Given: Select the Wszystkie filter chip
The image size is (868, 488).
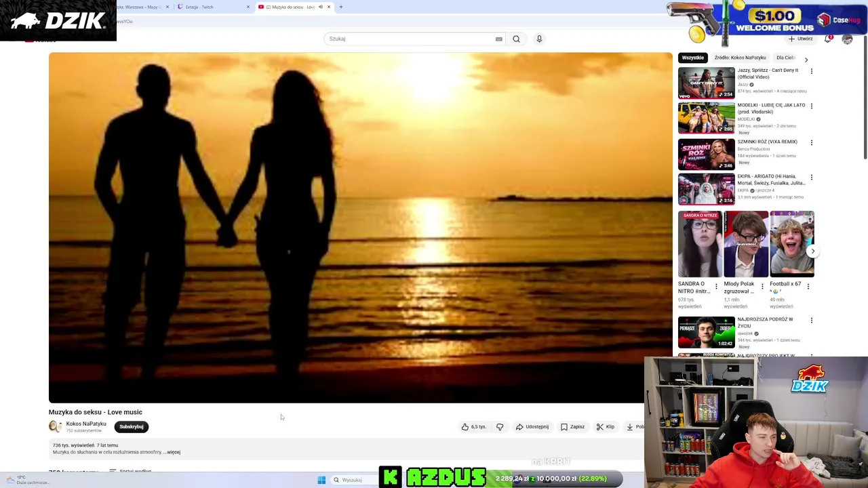Looking at the screenshot, I should coord(693,58).
